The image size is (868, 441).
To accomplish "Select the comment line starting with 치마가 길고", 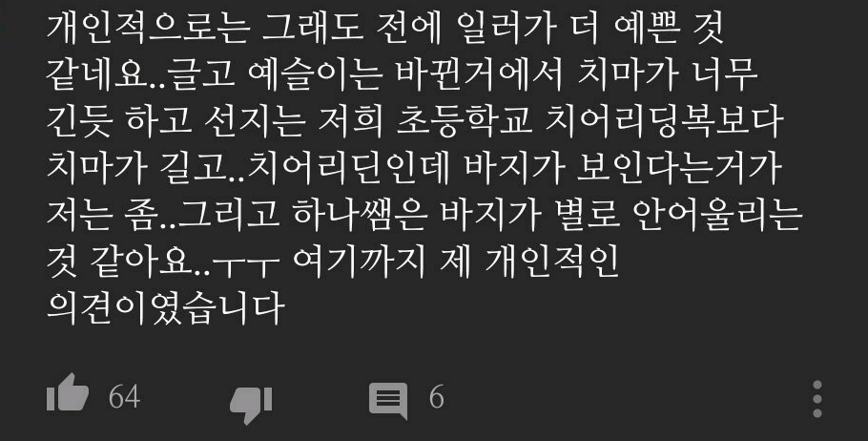I will pos(414,167).
